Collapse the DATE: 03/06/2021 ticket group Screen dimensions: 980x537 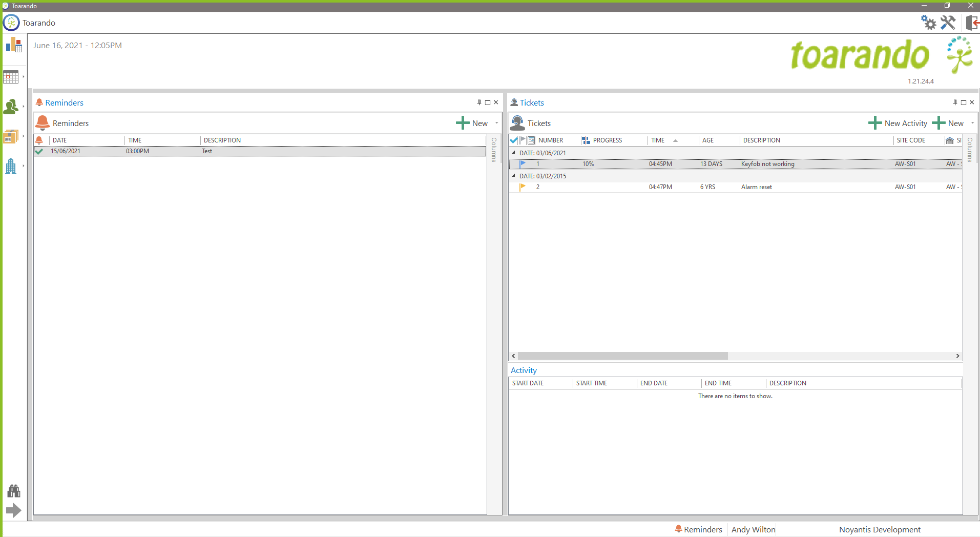click(514, 153)
